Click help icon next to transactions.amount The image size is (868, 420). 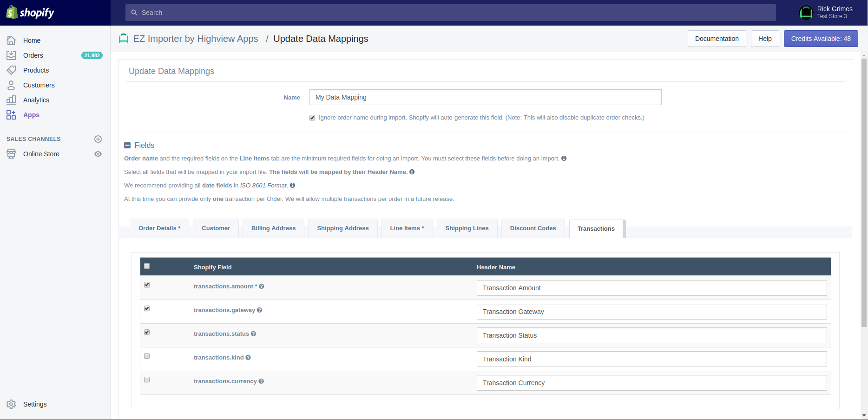(x=262, y=287)
